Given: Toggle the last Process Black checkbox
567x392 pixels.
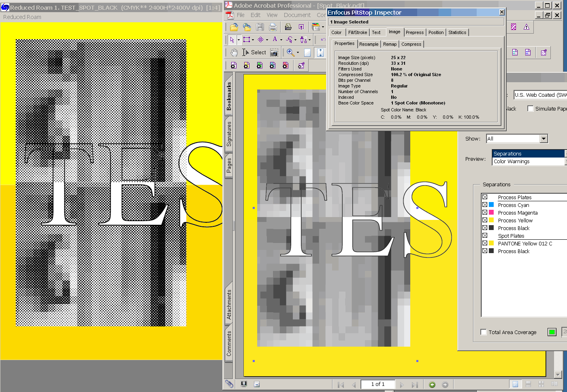Looking at the screenshot, I should tap(485, 251).
